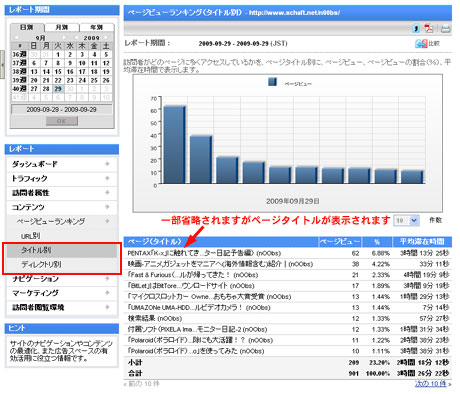Expand 訪問者閲覧環境 menu
460x394 pixels.
[x=62, y=307]
